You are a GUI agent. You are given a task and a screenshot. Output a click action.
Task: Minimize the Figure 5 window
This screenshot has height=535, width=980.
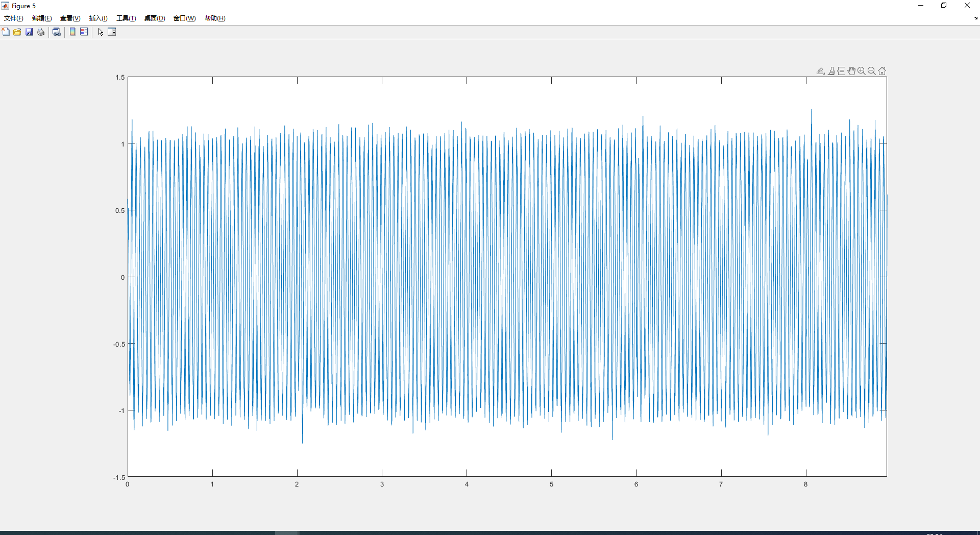[921, 6]
